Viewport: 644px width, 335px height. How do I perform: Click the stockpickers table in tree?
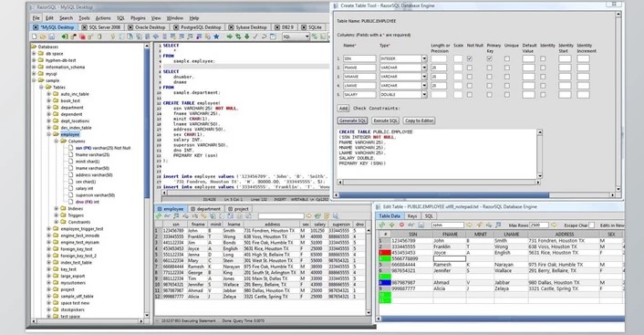pos(72,309)
